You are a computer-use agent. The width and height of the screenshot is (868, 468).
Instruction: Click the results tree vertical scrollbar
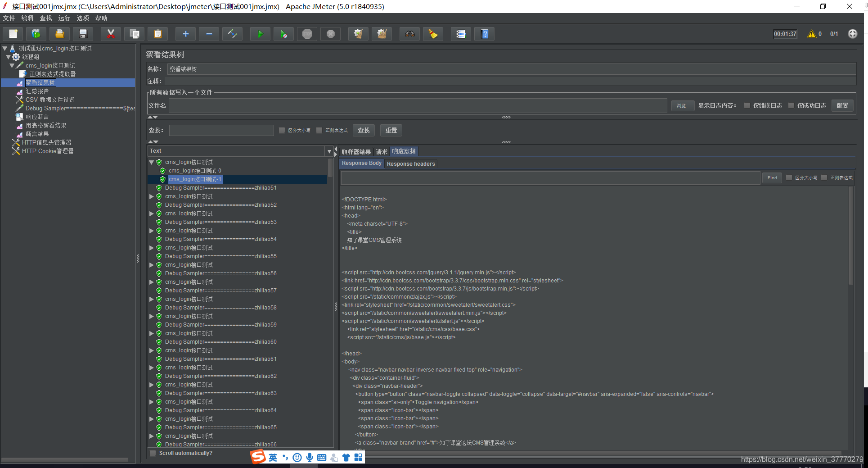(x=330, y=168)
